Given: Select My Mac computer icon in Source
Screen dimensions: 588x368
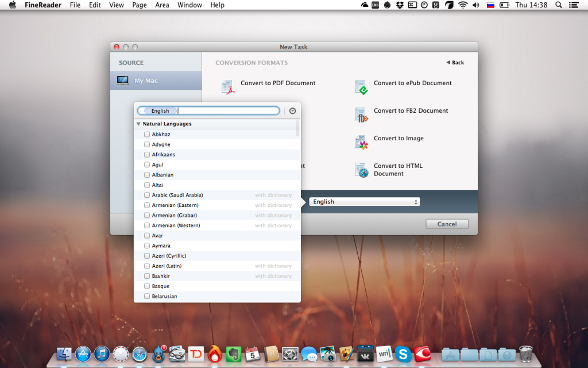Looking at the screenshot, I should coord(122,81).
